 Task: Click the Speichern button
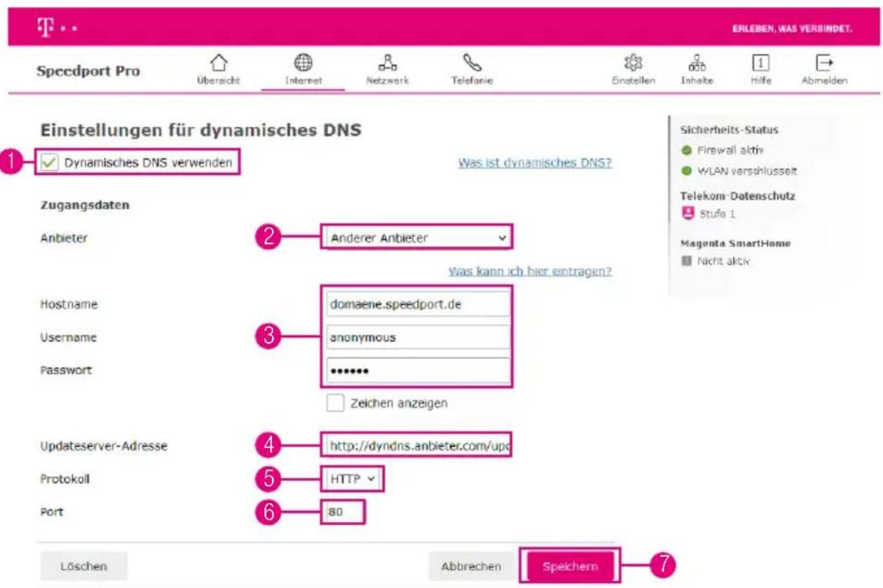pyautogui.click(x=570, y=566)
